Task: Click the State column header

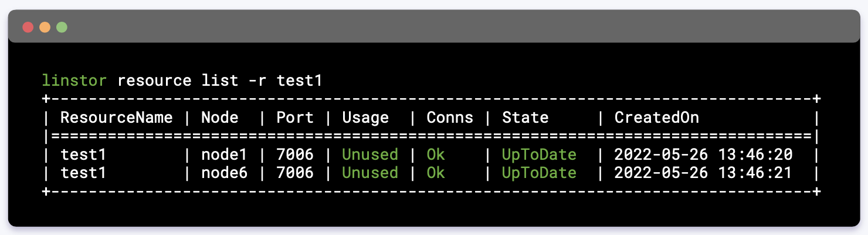Action: click(525, 117)
